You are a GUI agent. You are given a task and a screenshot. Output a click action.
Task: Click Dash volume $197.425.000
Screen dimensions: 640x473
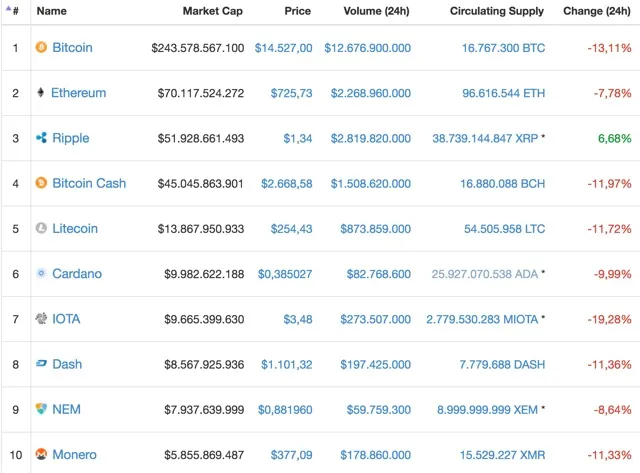376,364
